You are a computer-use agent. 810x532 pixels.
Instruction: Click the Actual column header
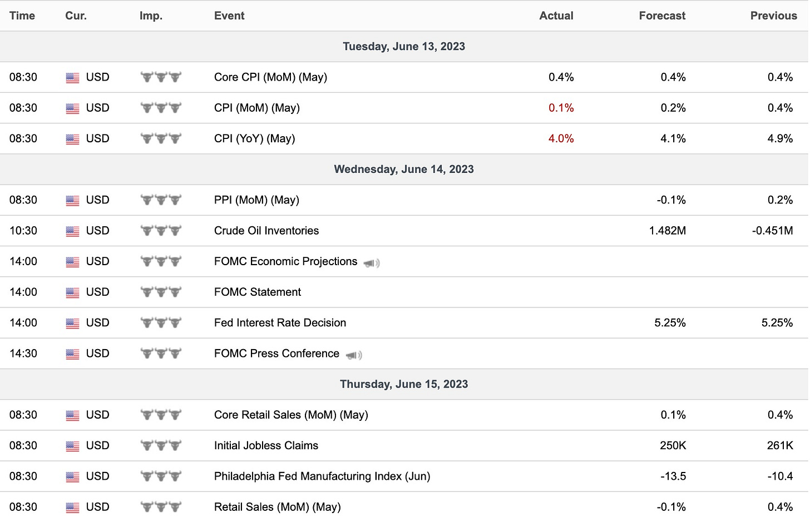[556, 16]
